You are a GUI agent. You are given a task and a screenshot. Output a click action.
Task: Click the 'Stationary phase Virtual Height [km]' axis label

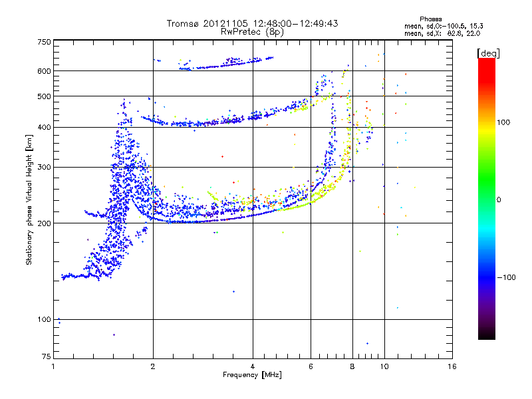pos(29,200)
